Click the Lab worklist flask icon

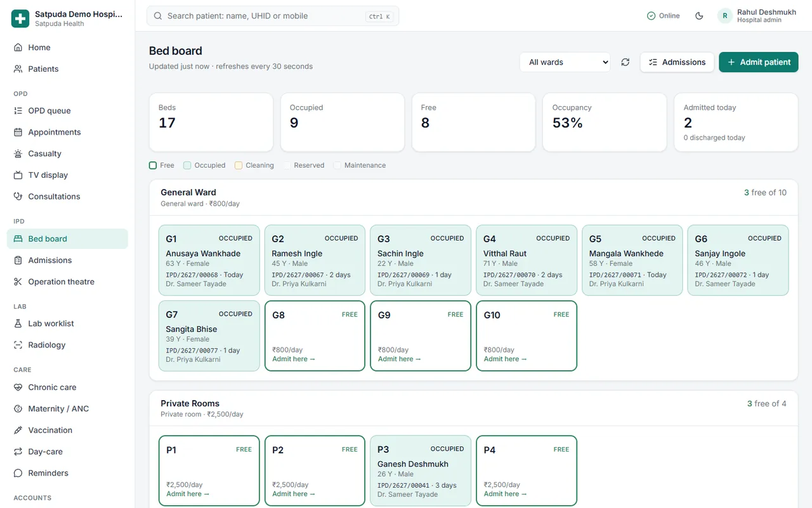coord(18,324)
